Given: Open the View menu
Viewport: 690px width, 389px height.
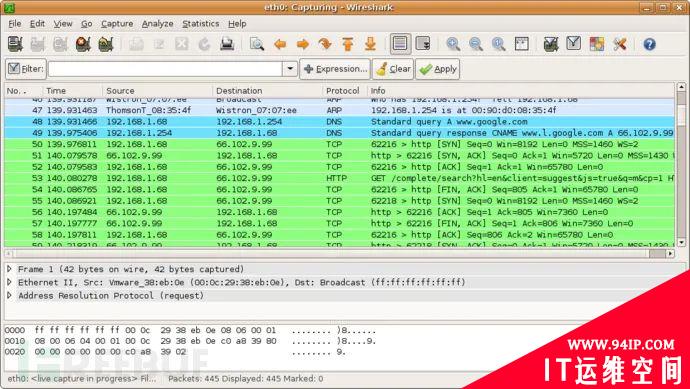Looking at the screenshot, I should tap(63, 24).
